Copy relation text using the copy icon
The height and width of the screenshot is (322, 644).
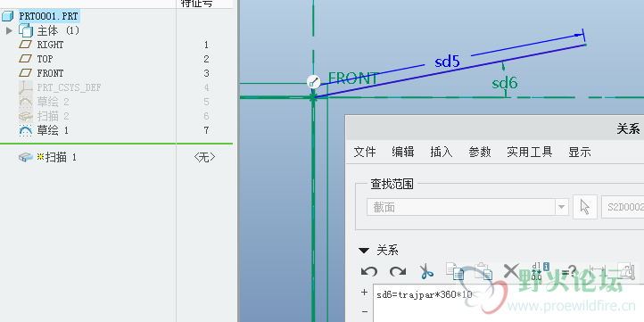coord(455,271)
